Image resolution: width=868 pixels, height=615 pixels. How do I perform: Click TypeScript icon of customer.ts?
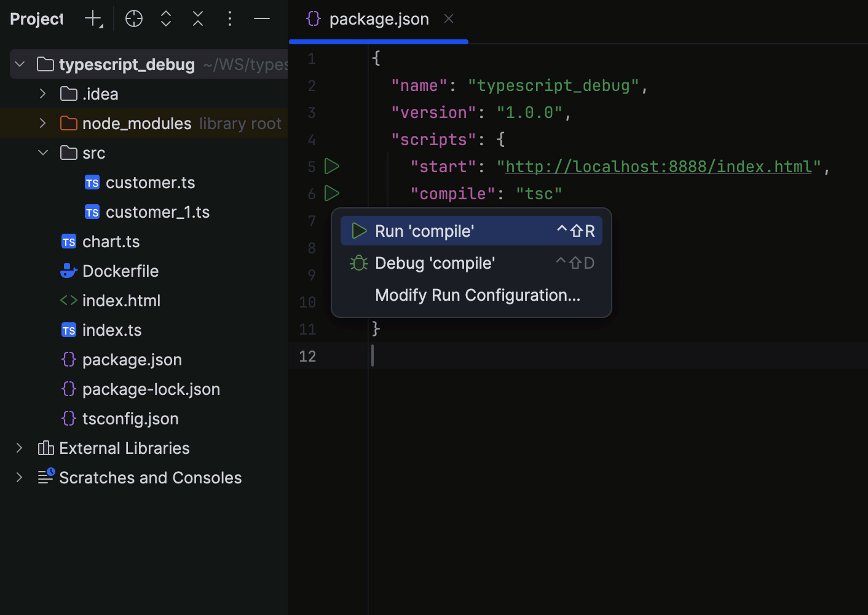[x=92, y=183]
